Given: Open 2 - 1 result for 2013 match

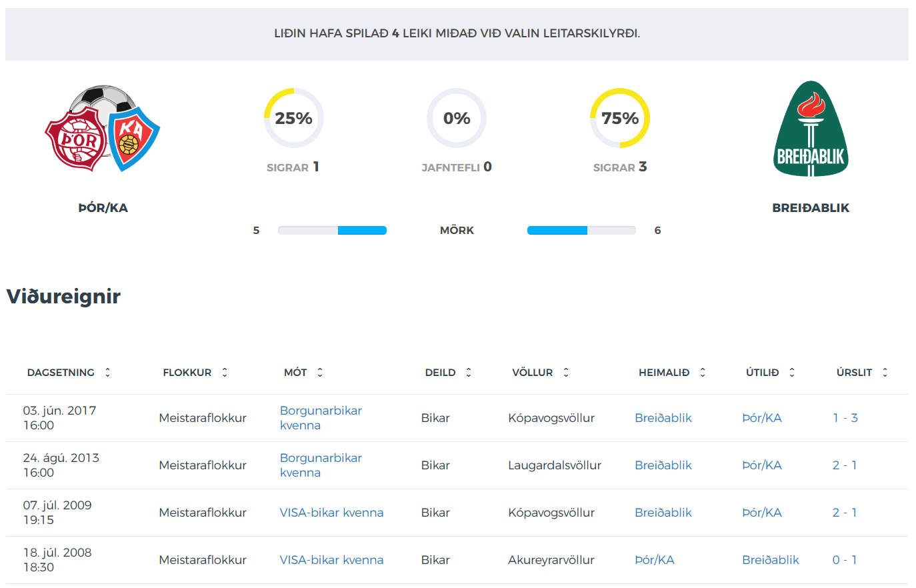Looking at the screenshot, I should click(x=845, y=465).
